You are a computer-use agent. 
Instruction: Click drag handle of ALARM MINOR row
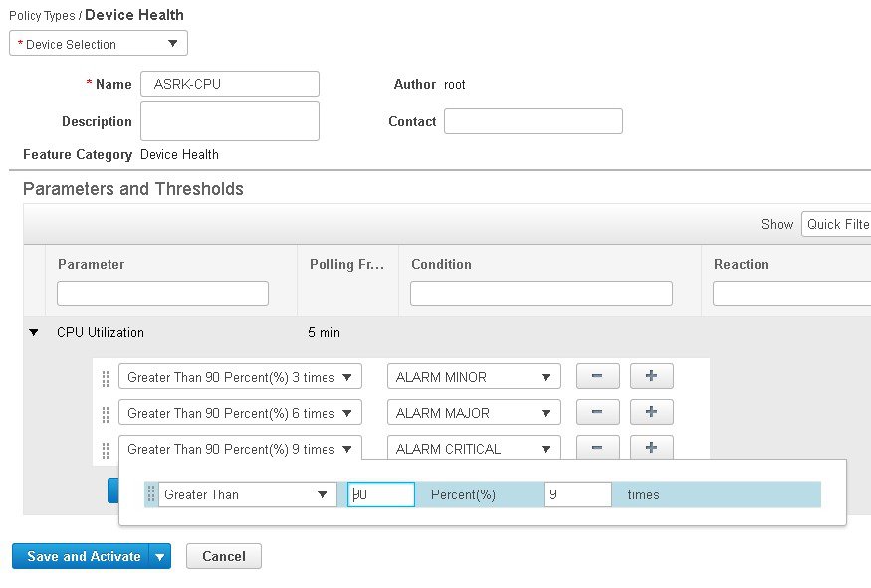click(x=106, y=378)
